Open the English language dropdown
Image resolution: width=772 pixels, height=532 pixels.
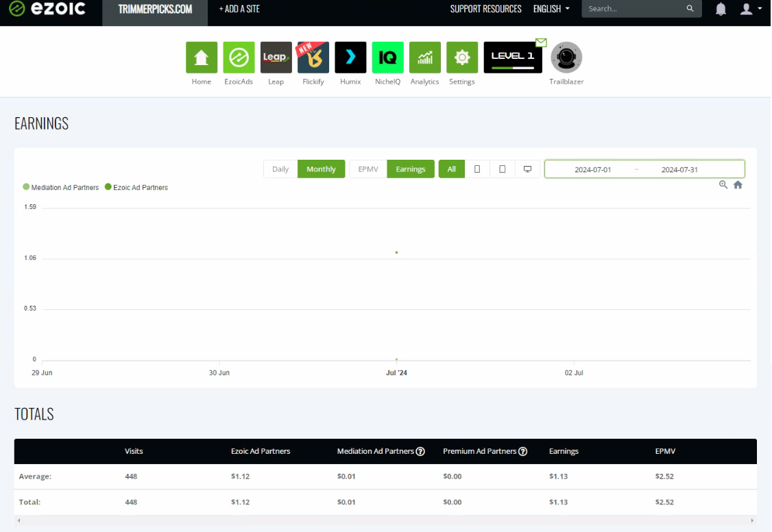tap(551, 9)
